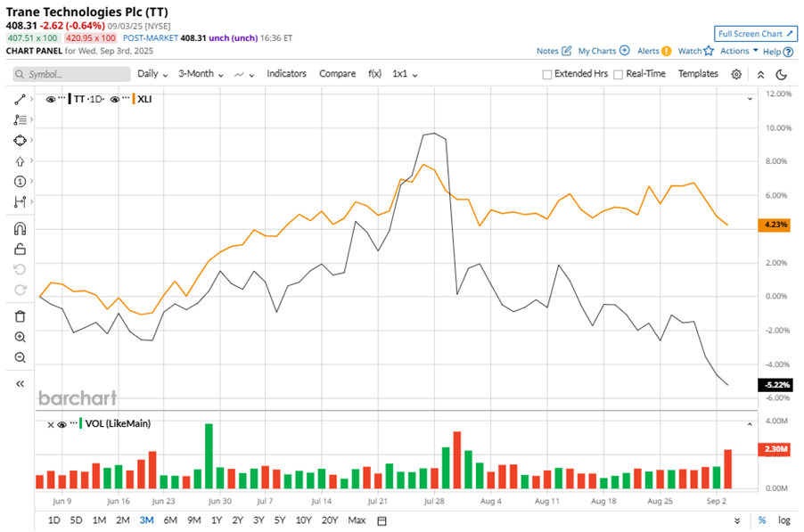The image size is (804, 532).
Task: Toggle the magnet snap mode
Action: point(20,229)
